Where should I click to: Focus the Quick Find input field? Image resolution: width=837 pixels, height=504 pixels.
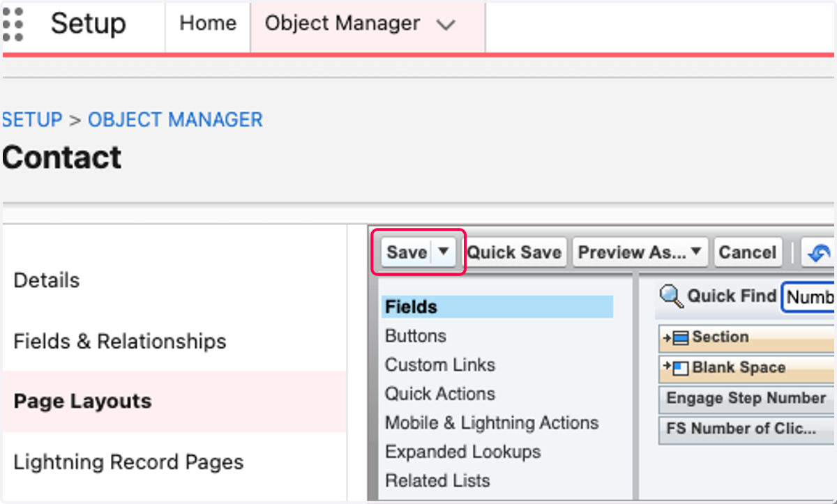pyautogui.click(x=808, y=297)
